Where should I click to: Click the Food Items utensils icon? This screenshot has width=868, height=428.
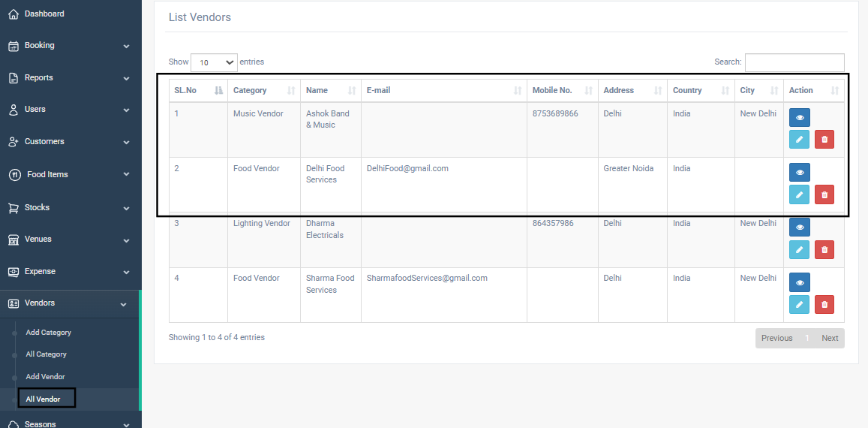coord(16,175)
